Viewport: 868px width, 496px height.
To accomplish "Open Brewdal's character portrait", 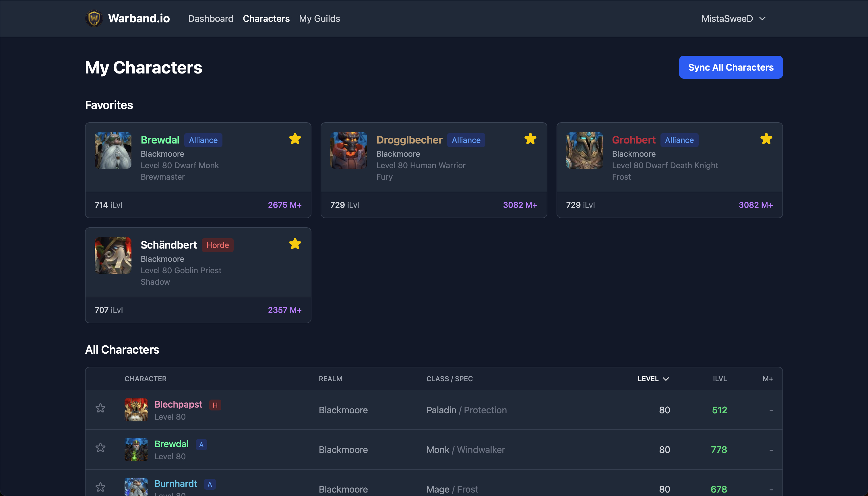I will 113,150.
